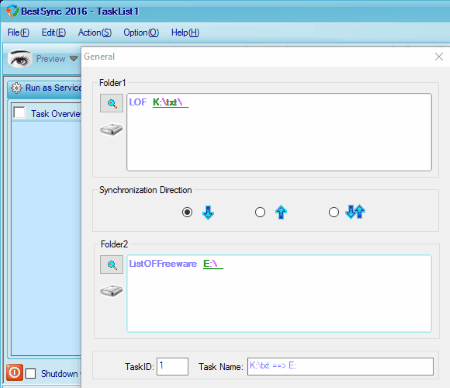Click the Folder1 browse magnifier icon
This screenshot has width=450, height=388.
pos(112,103)
